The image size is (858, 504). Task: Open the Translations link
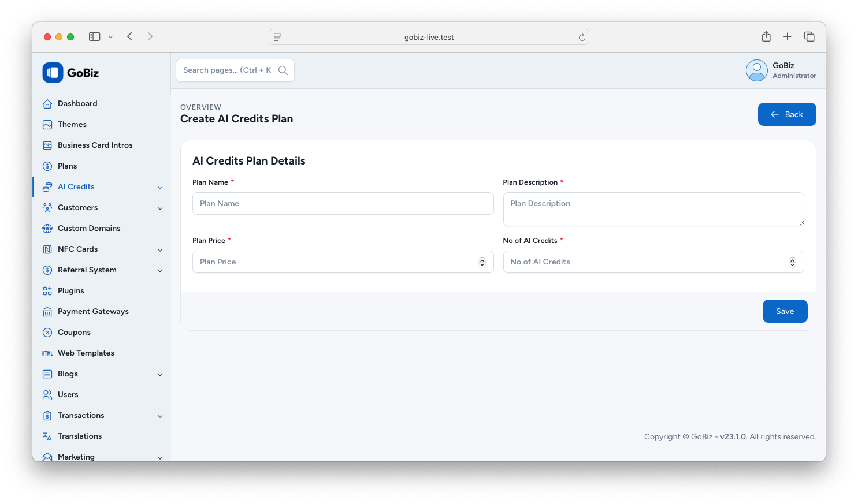pos(80,436)
